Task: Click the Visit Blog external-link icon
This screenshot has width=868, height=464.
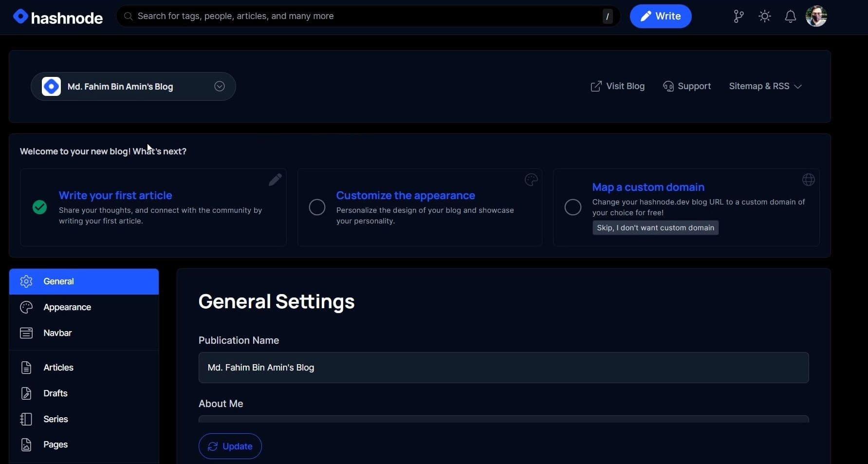Action: (x=596, y=86)
